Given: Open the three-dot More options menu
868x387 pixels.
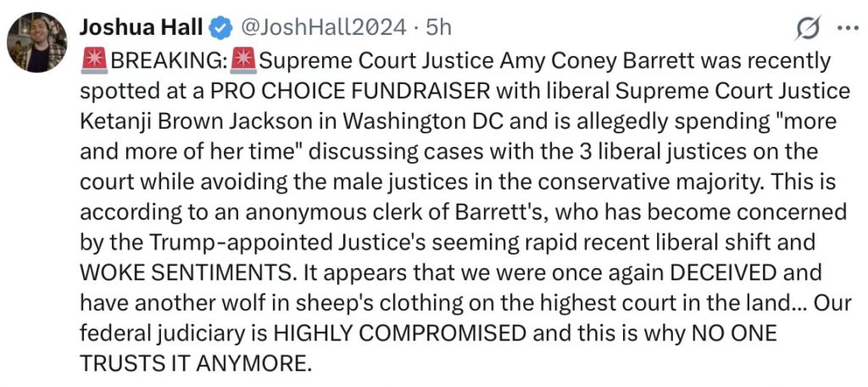Looking at the screenshot, I should 847,28.
